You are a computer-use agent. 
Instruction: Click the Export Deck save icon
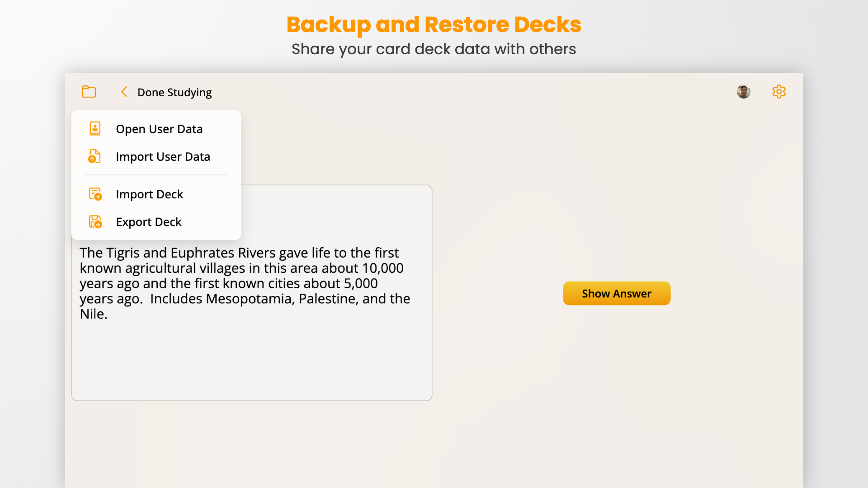click(95, 221)
